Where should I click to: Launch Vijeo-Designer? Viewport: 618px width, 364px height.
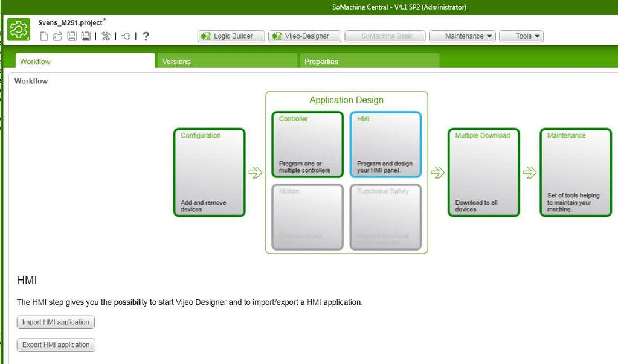[x=304, y=36]
